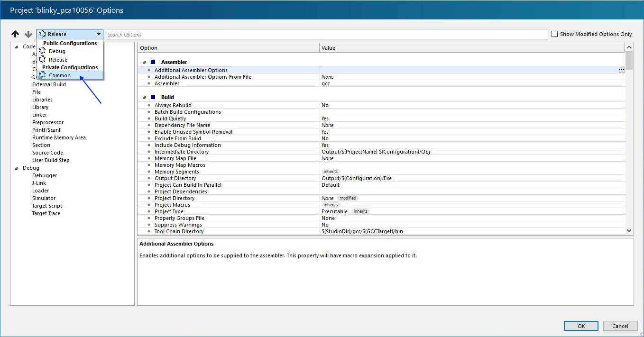644x337 pixels.
Task: Open the Release configuration dropdown
Action: pos(70,34)
